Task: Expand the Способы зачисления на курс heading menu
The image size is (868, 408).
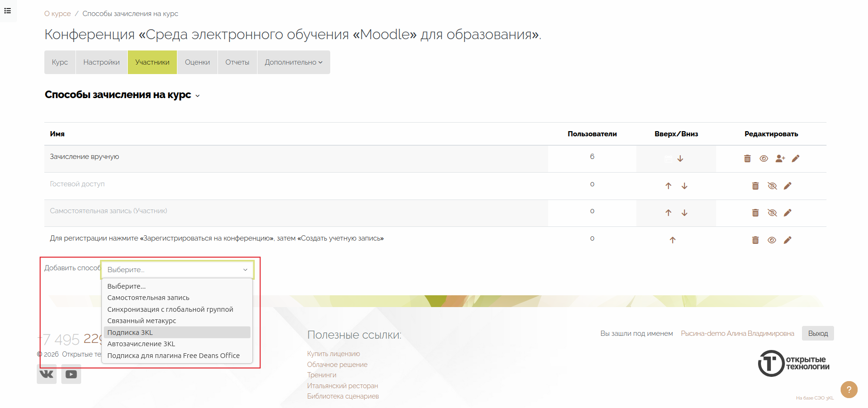Action: [198, 96]
